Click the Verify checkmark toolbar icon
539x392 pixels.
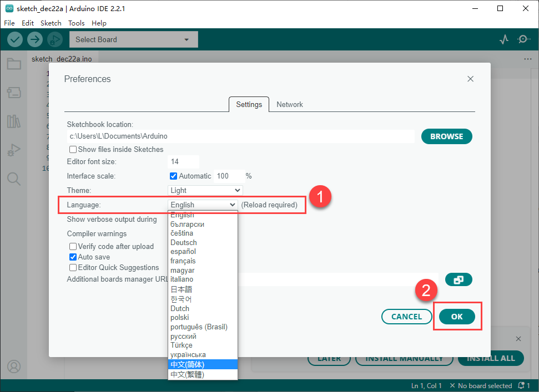(15, 39)
